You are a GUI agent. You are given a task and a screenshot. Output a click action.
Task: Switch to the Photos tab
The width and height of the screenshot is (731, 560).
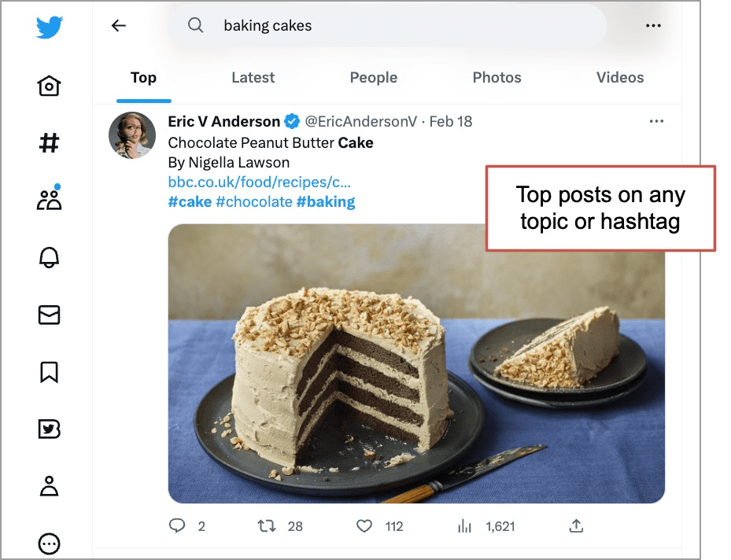[497, 77]
